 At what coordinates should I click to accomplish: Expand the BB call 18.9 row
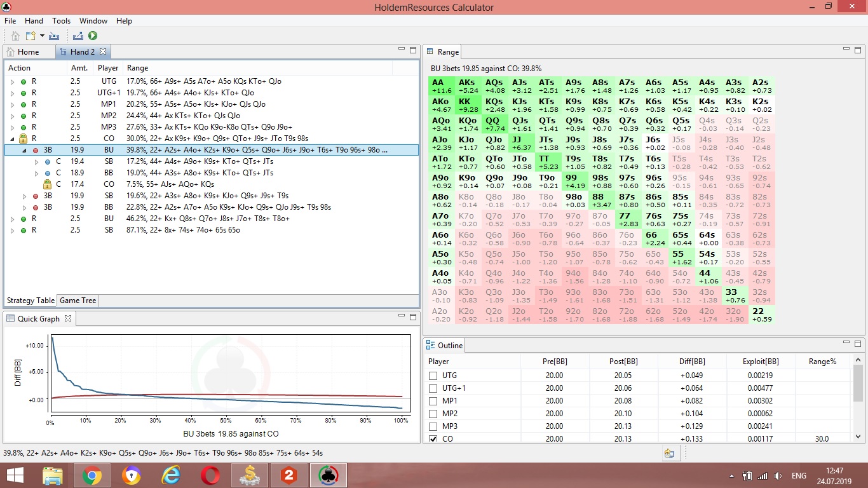[37, 173]
